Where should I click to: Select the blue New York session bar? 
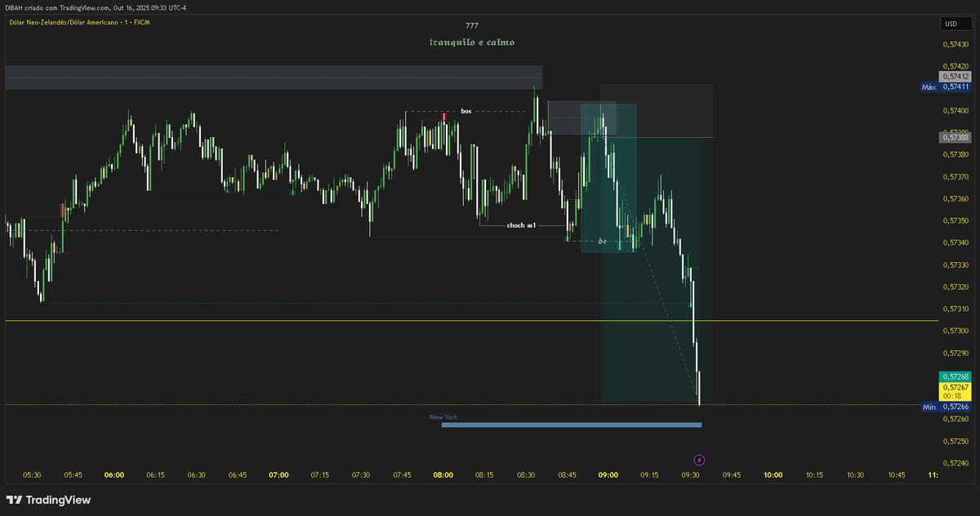571,425
